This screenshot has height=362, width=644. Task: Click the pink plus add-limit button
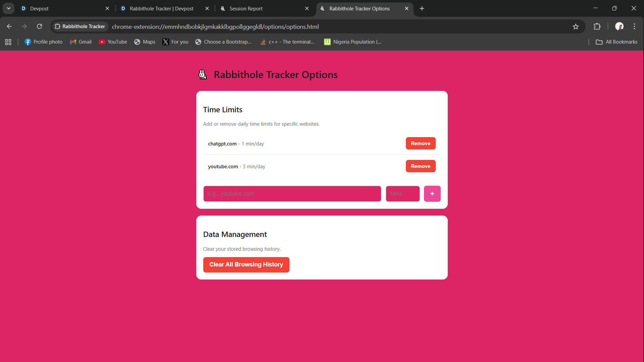coord(432,194)
